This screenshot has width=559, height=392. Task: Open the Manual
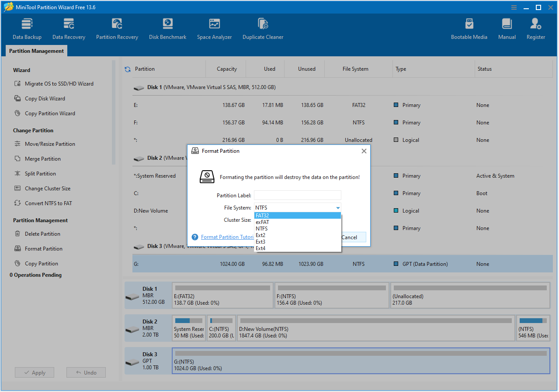pos(507,28)
